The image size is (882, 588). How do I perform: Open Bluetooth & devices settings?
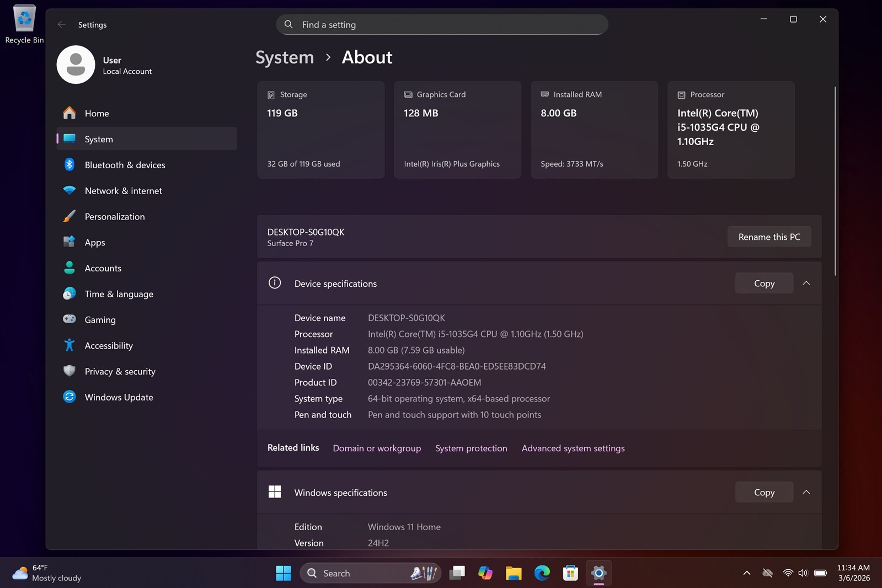147,164
